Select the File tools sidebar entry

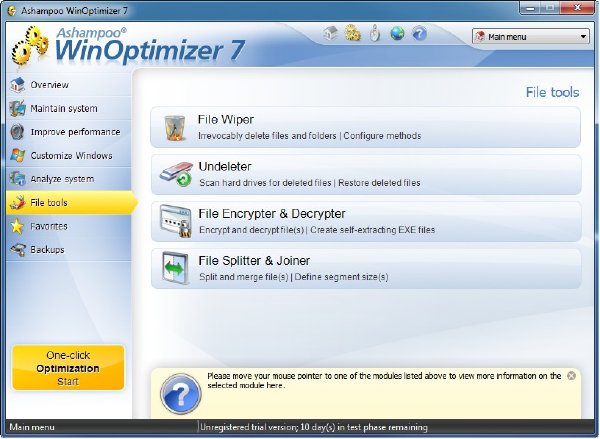(71, 203)
